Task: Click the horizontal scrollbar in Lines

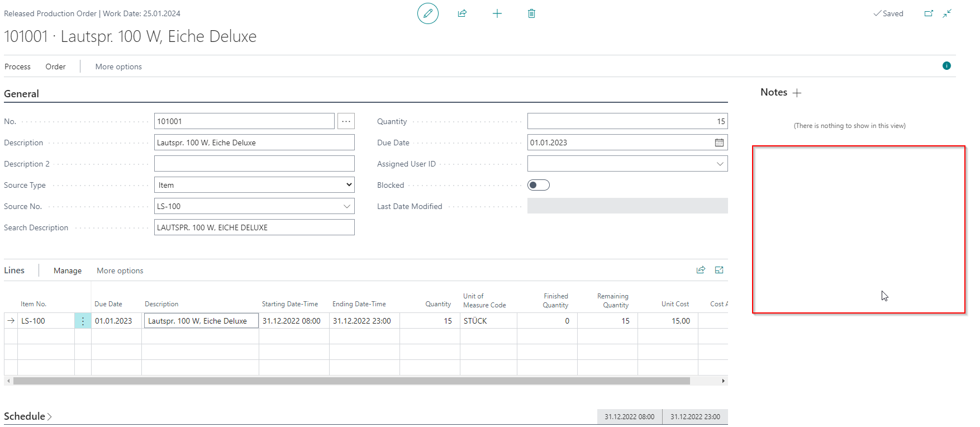Action: [351, 381]
